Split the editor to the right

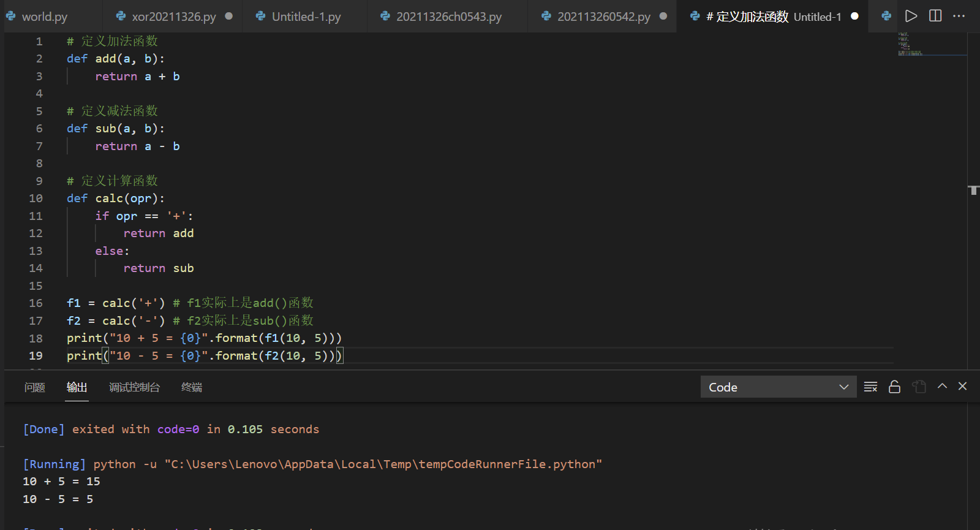coord(935,16)
